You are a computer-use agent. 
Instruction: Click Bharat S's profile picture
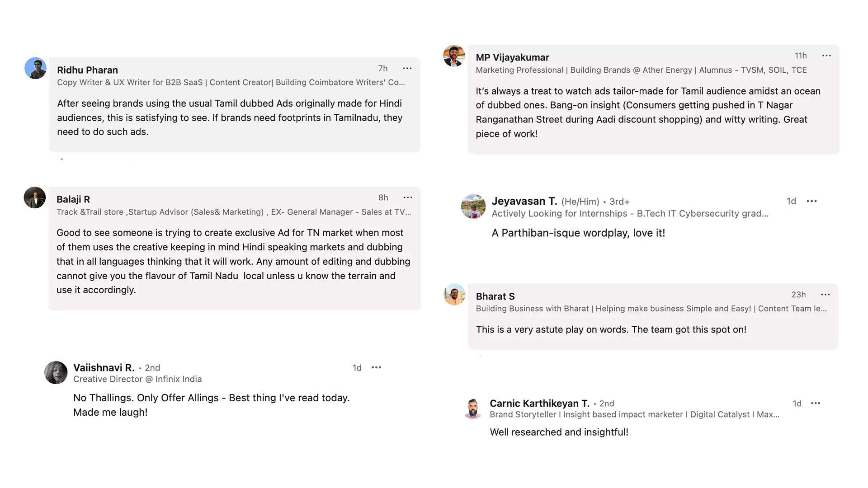click(454, 295)
